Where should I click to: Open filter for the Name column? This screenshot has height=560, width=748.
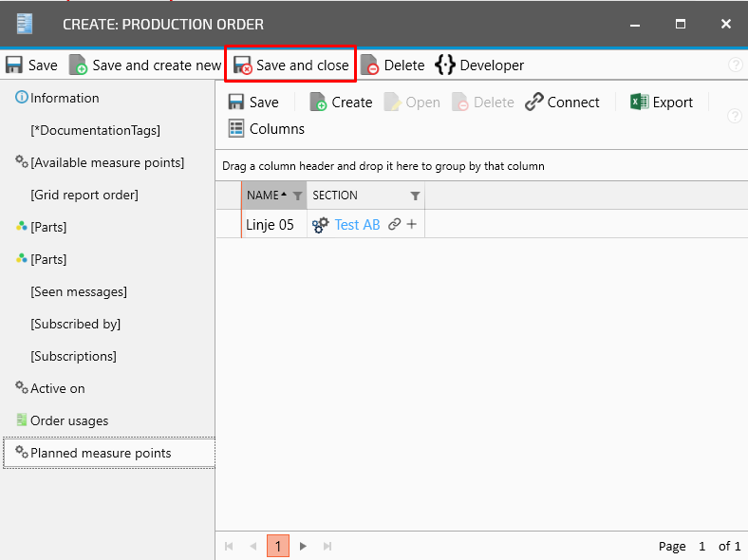tap(297, 196)
